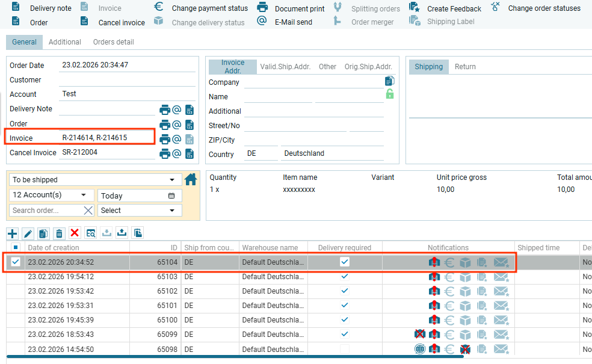The width and height of the screenshot is (592, 364).
Task: Open the Return tab
Action: coord(465,67)
